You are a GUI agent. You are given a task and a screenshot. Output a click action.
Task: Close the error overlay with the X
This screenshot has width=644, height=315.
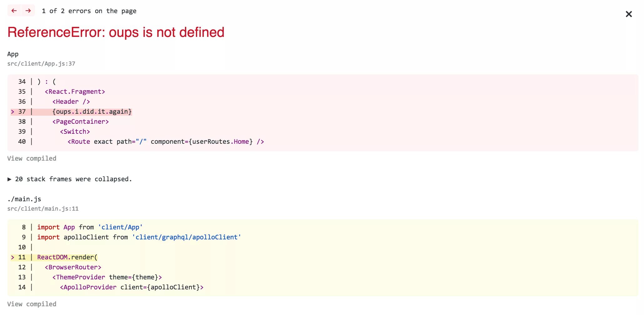(629, 14)
